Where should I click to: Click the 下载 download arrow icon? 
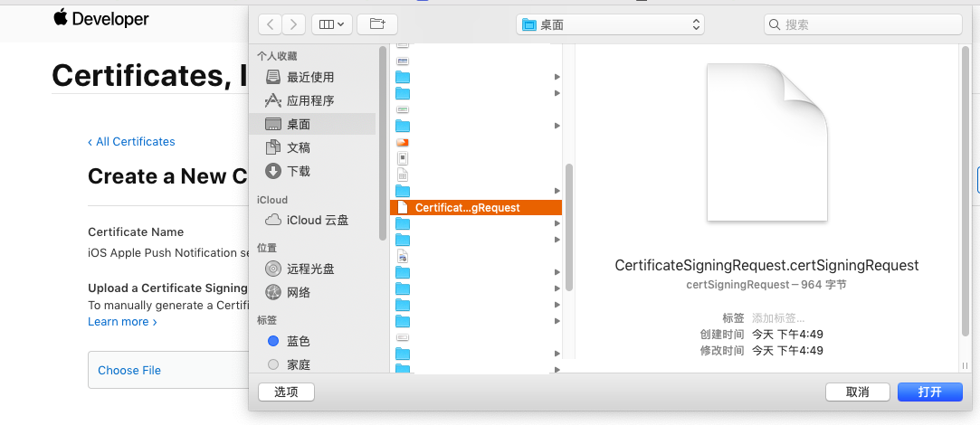(x=273, y=171)
